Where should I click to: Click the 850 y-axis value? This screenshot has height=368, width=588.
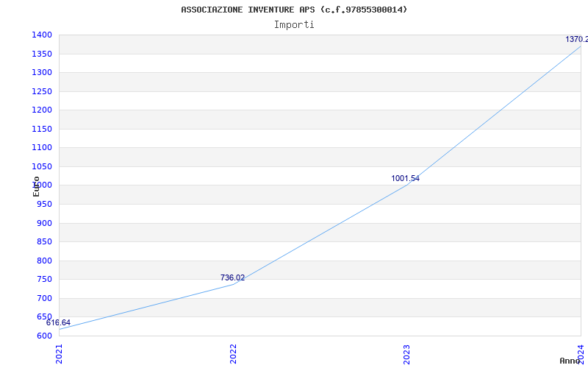pos(44,242)
